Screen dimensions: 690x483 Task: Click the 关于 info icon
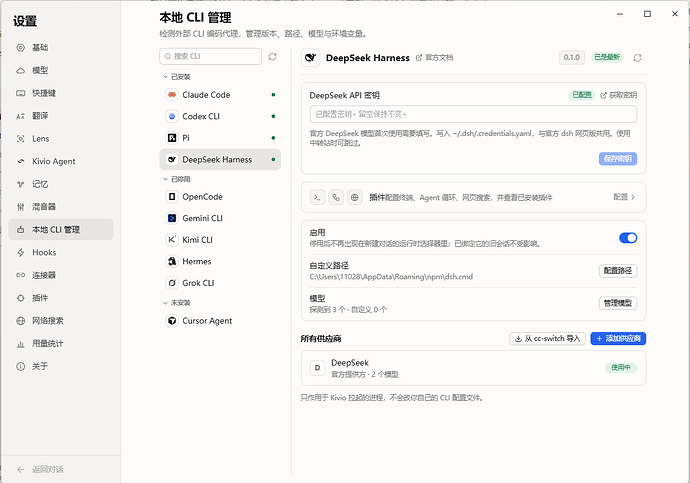click(x=21, y=366)
